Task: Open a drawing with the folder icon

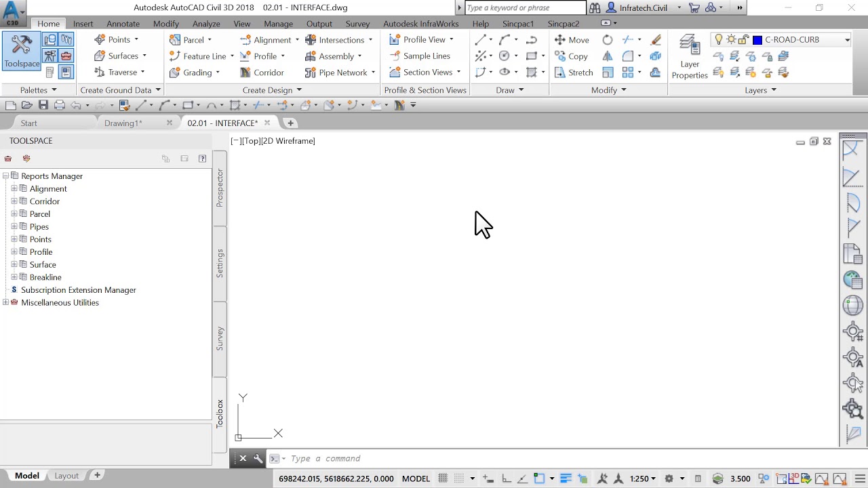Action: point(27,105)
